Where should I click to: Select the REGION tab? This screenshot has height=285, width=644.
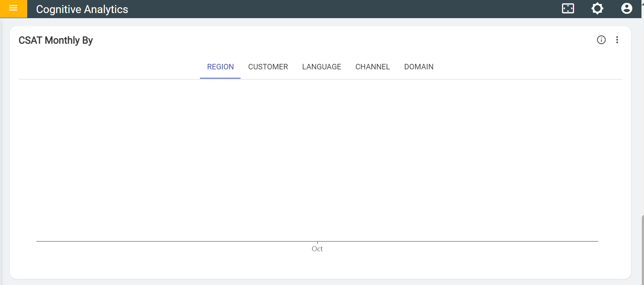point(220,67)
